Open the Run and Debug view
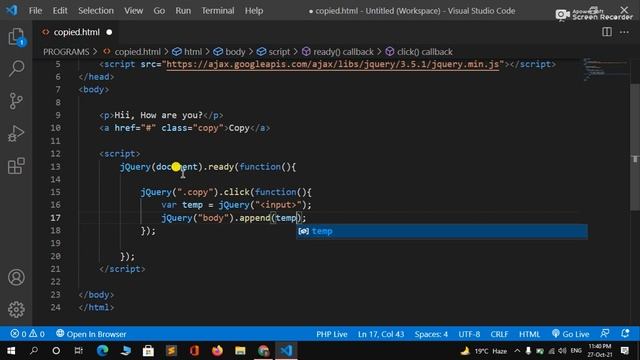The image size is (640, 360). tap(16, 133)
